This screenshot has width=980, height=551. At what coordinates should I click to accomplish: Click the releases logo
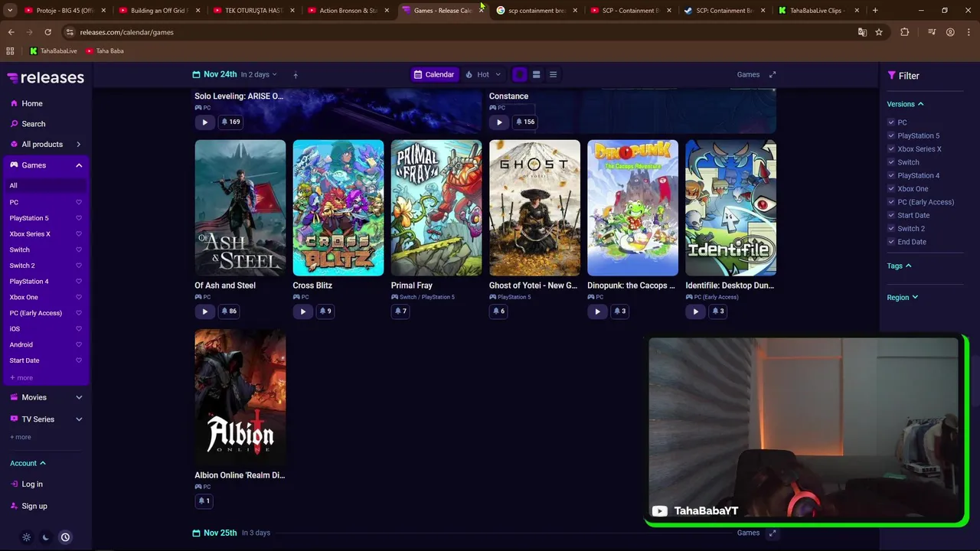pos(46,77)
